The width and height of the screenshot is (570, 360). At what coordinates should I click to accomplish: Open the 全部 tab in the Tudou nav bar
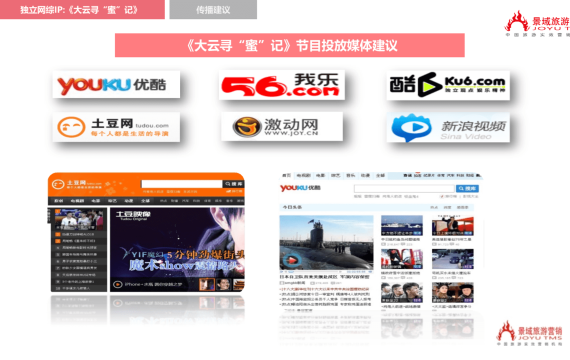145,201
